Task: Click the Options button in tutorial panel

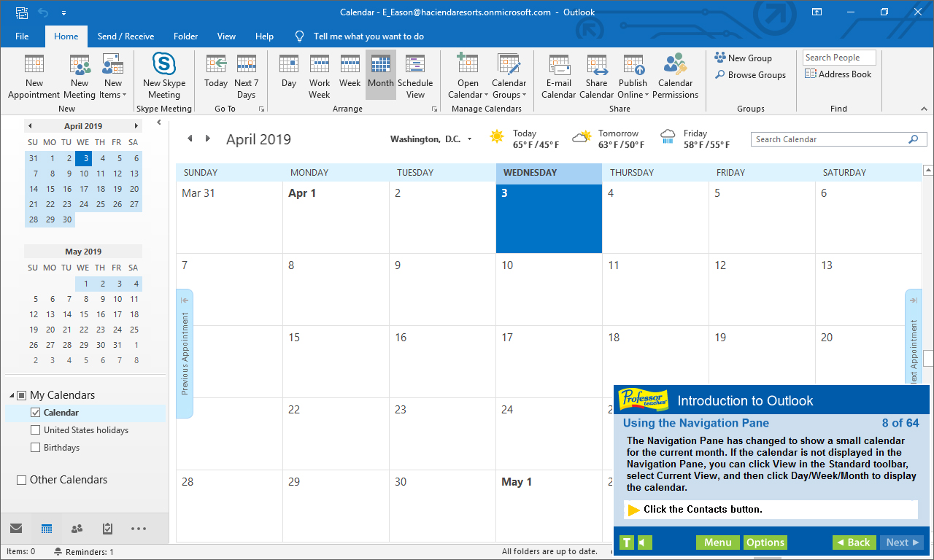Action: [x=765, y=542]
